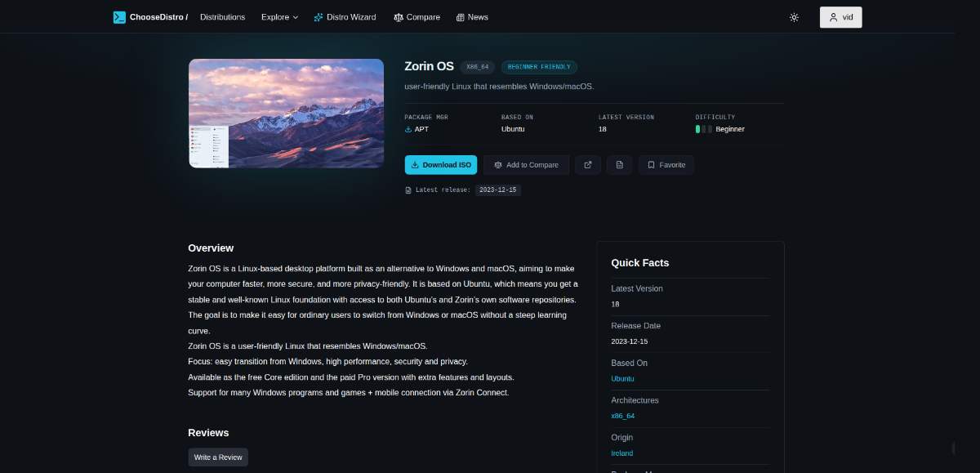Open the external website link icon button
The height and width of the screenshot is (473, 980).
coord(588,165)
